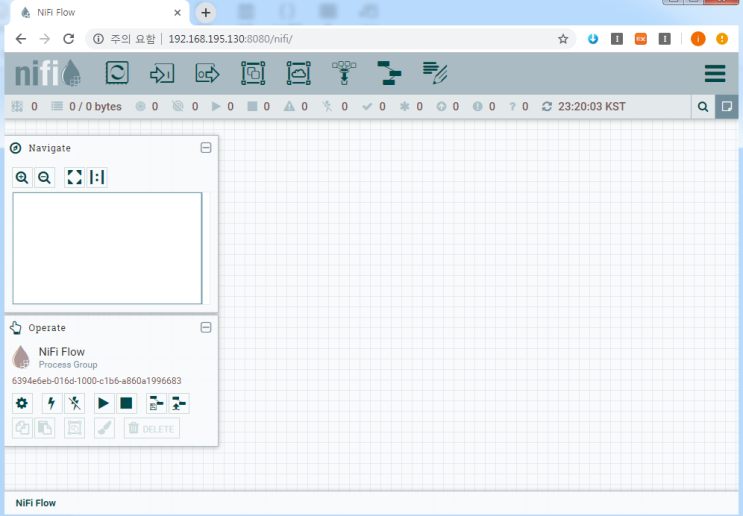Click the not transmitting status icon
The height and width of the screenshot is (516, 743).
pyautogui.click(x=178, y=107)
